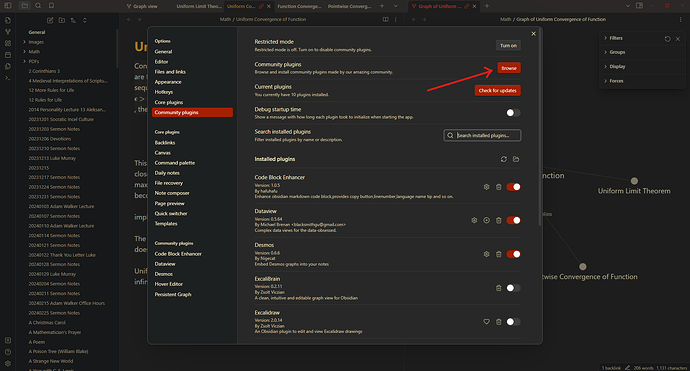Enable the ExcaliBrain plugin toggle
690x371 pixels.
pos(513,288)
